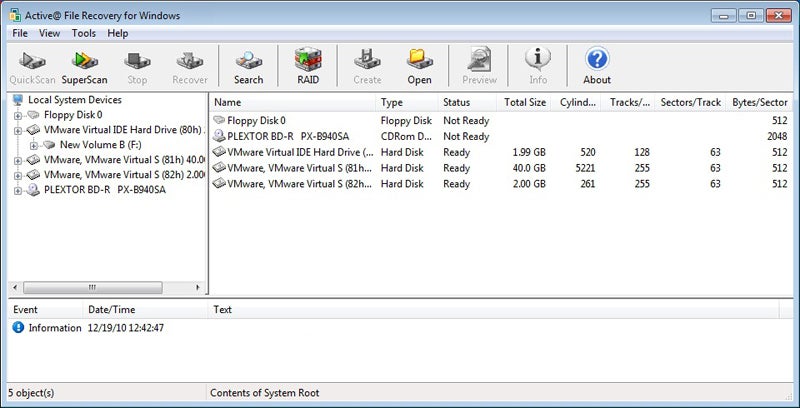Open the Help menu
This screenshot has width=800, height=408.
point(117,33)
